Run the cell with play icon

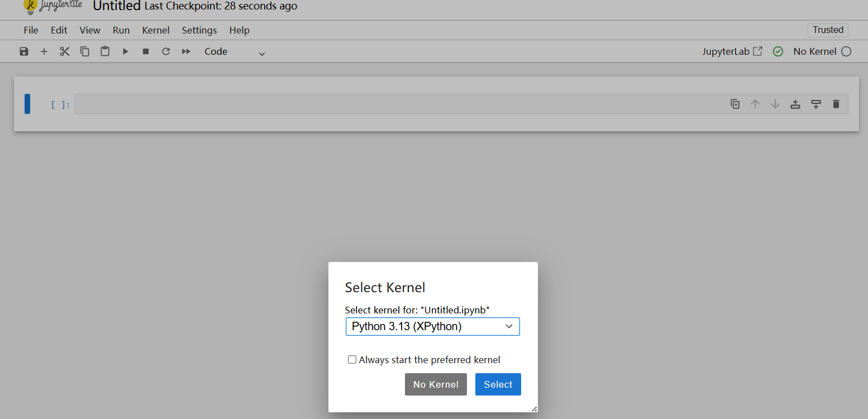click(126, 51)
